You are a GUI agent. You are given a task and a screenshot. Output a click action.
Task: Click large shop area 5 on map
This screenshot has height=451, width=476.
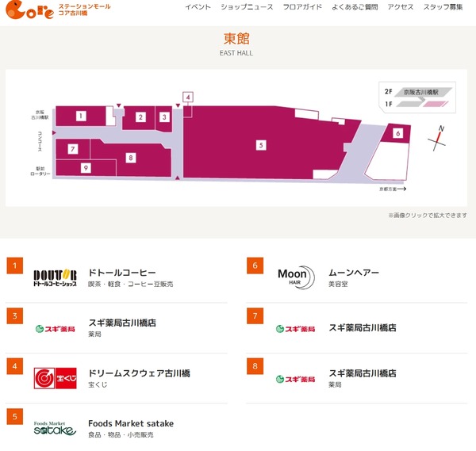click(261, 145)
